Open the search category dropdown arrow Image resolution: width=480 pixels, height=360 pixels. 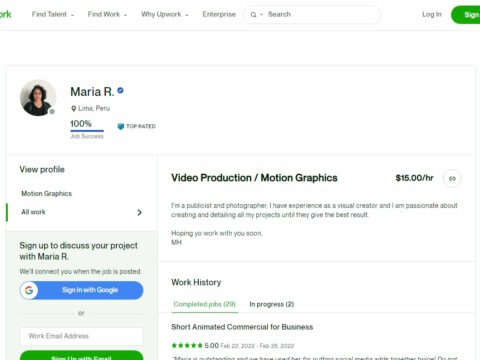click(x=261, y=15)
